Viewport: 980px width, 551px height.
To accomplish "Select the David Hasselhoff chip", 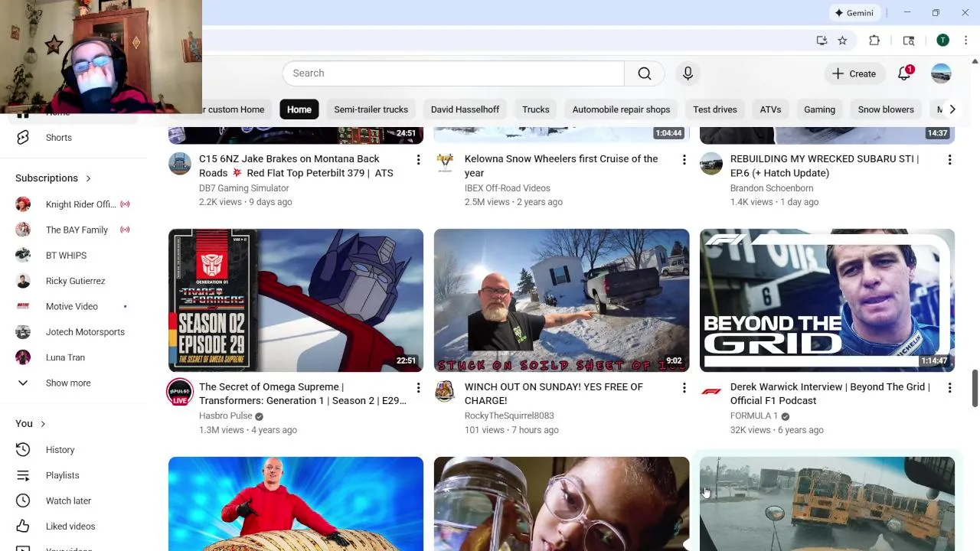I will pyautogui.click(x=465, y=109).
